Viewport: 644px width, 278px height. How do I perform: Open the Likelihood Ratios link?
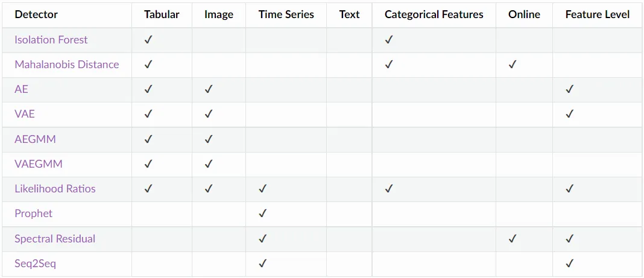coord(55,189)
